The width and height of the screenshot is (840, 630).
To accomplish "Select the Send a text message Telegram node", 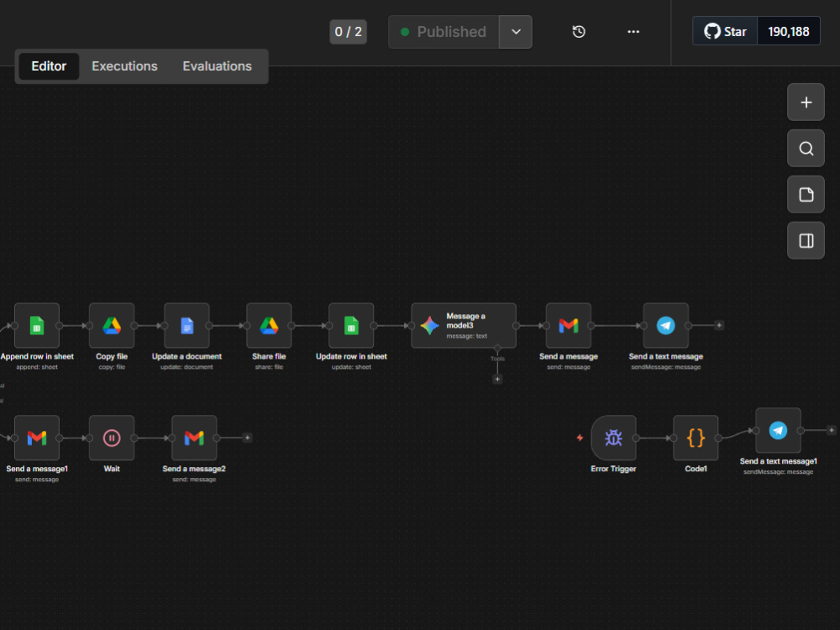I will pyautogui.click(x=666, y=325).
